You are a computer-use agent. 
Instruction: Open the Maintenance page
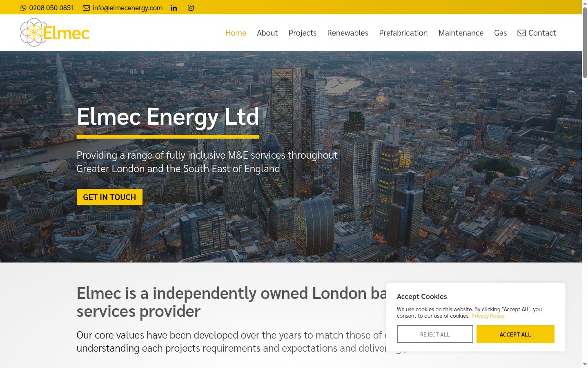point(461,33)
